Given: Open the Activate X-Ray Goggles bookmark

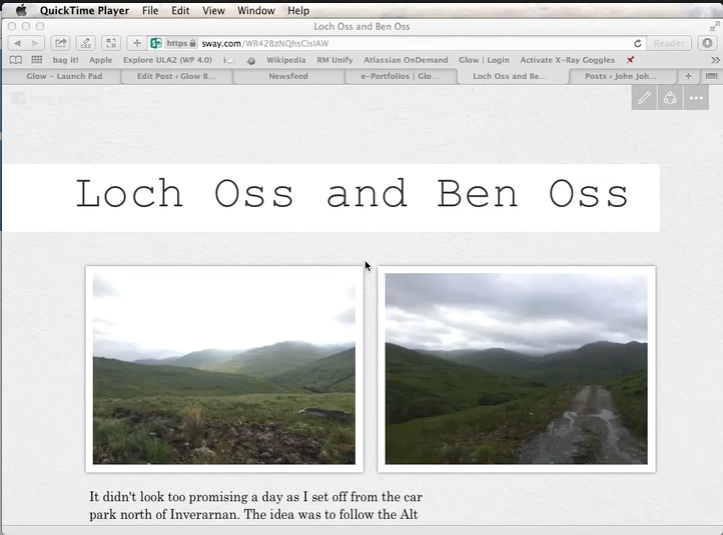Looking at the screenshot, I should (x=569, y=60).
